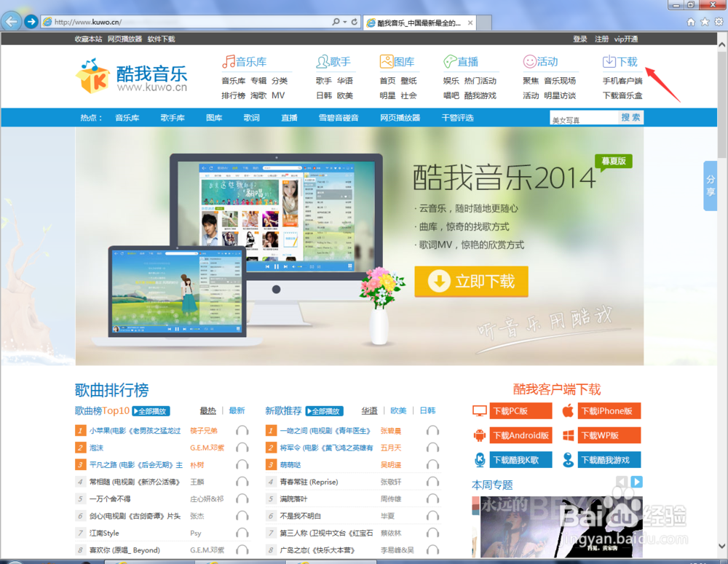Click the search magnifier in the address bar
Screen dimensions: 728x564
(x=336, y=22)
